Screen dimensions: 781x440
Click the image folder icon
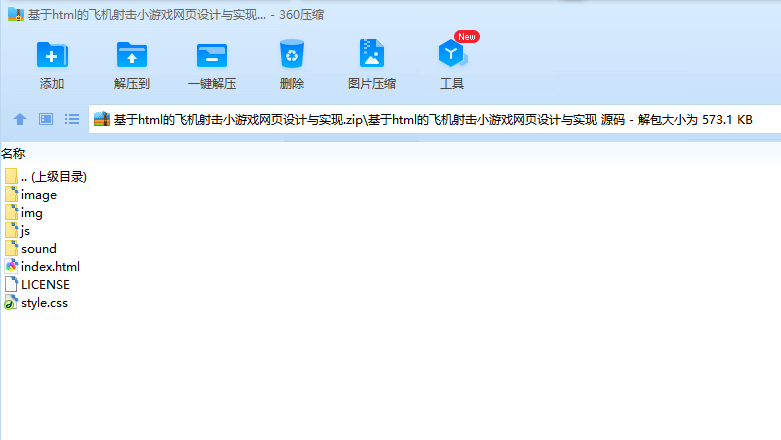coord(11,194)
